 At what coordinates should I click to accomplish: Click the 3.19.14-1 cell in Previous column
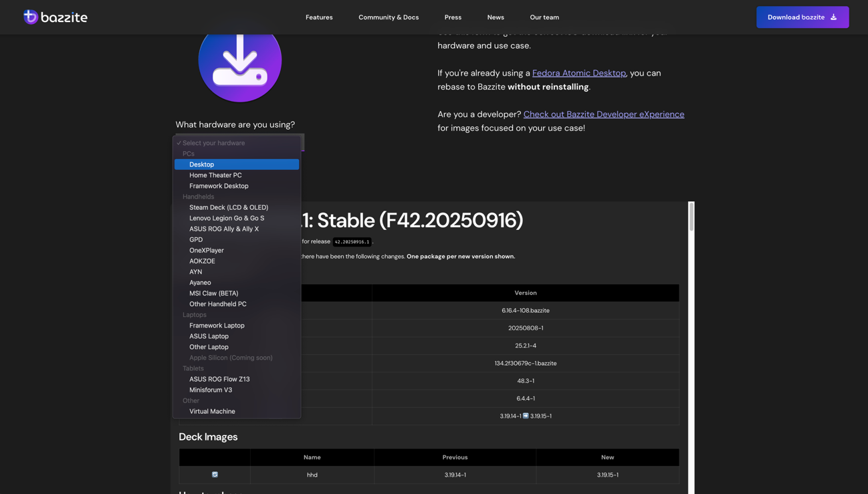pos(455,475)
